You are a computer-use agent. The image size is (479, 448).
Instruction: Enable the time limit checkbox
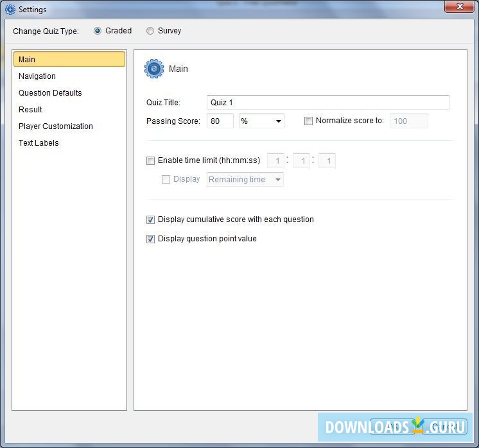pyautogui.click(x=151, y=160)
